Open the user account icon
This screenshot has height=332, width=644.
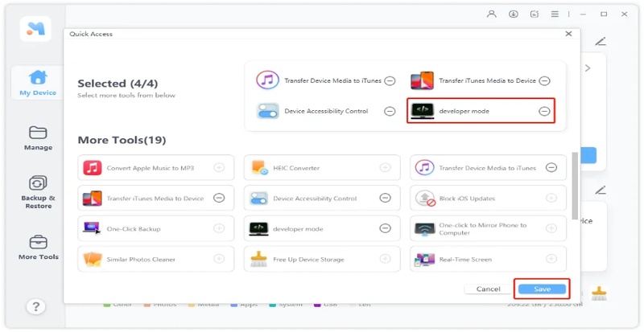[491, 14]
